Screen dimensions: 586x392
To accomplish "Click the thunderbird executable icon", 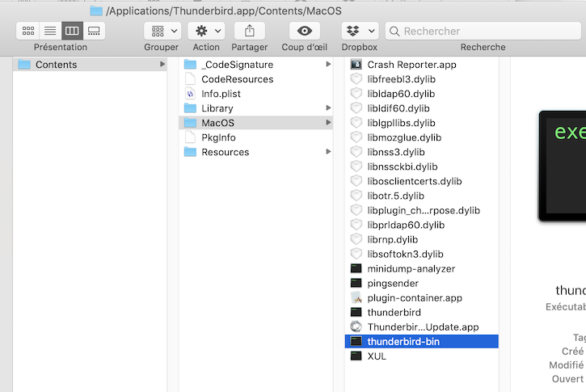I will [x=356, y=312].
